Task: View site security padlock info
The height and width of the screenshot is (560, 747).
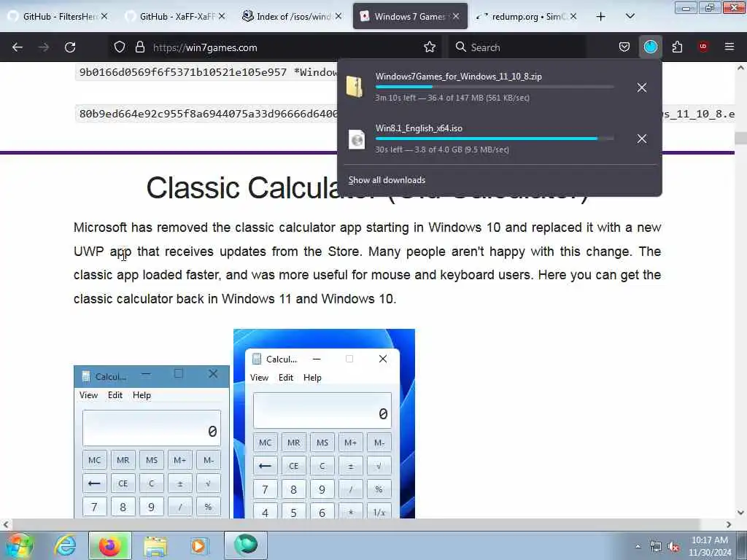Action: tap(139, 47)
